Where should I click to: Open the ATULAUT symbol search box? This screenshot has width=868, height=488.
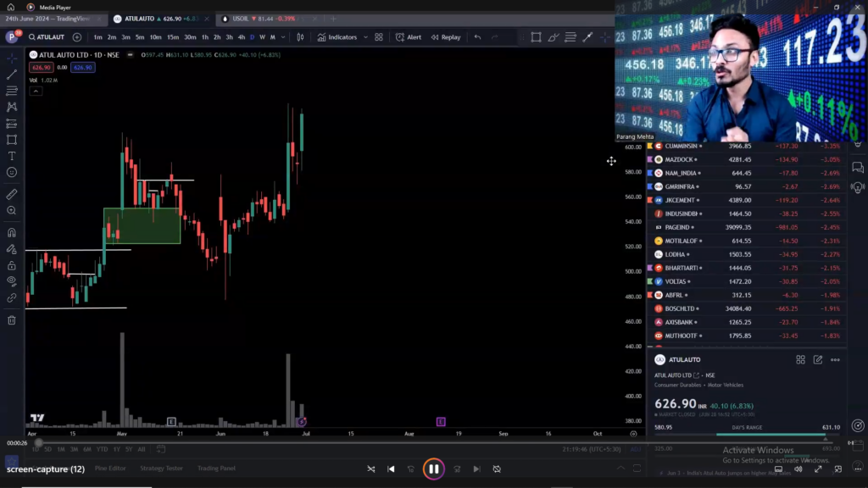click(x=47, y=37)
